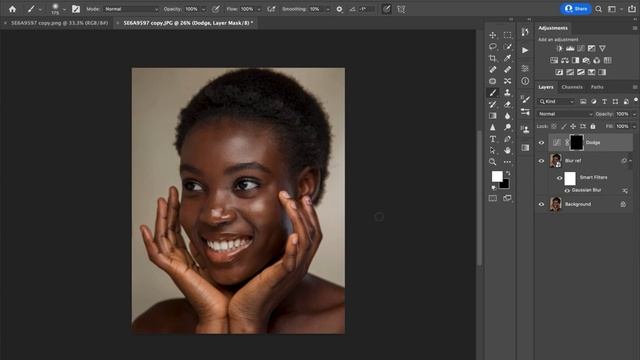The image size is (640, 360).
Task: Open the layer Kind filter dropdown
Action: click(x=556, y=102)
